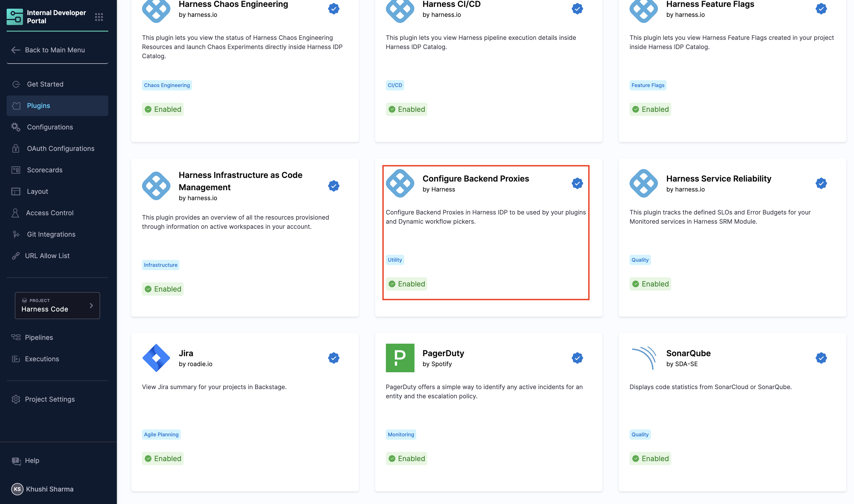Open the URL Allow List link
Viewport: 854px width, 504px height.
[47, 256]
